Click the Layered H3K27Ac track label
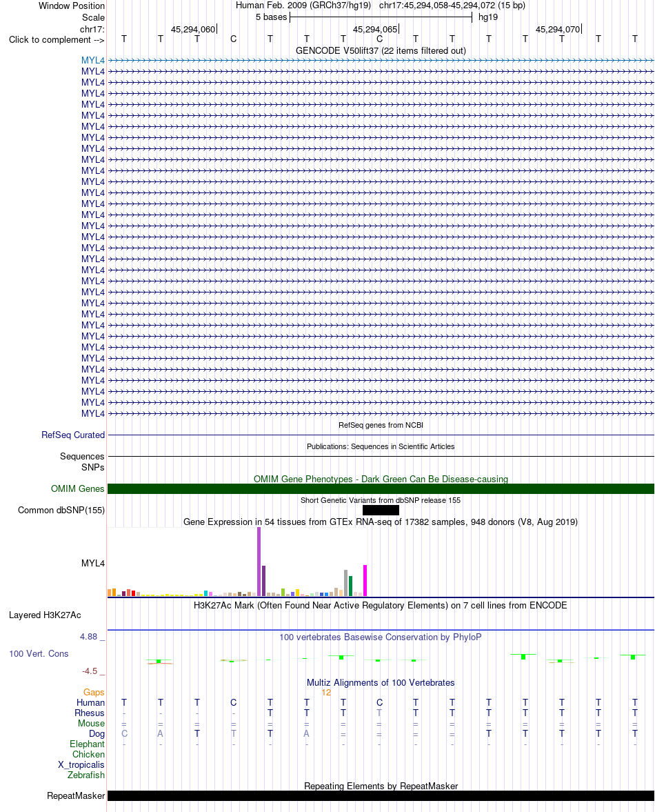This screenshot has width=655, height=812. coord(45,615)
